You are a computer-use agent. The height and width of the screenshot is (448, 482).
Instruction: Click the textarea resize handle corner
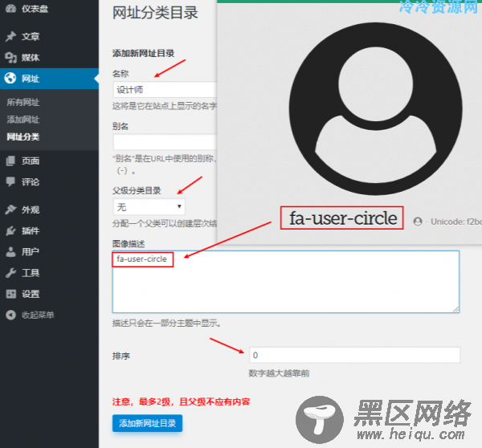click(x=455, y=309)
